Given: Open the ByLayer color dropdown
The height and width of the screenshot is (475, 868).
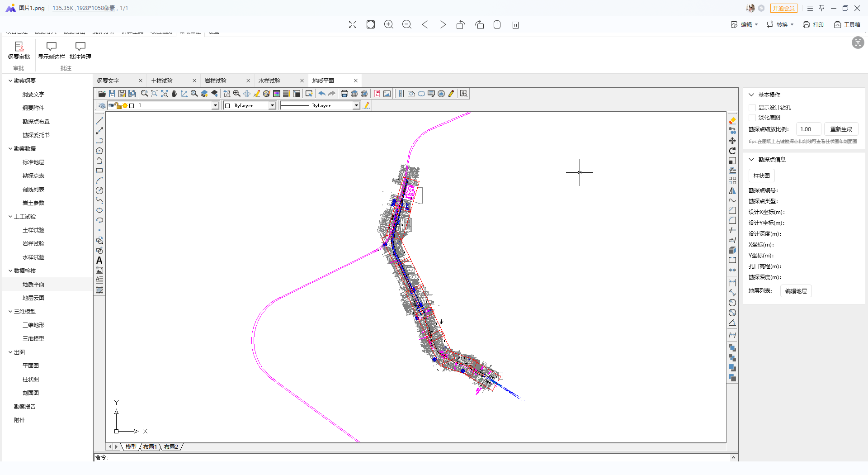Looking at the screenshot, I should pyautogui.click(x=272, y=105).
